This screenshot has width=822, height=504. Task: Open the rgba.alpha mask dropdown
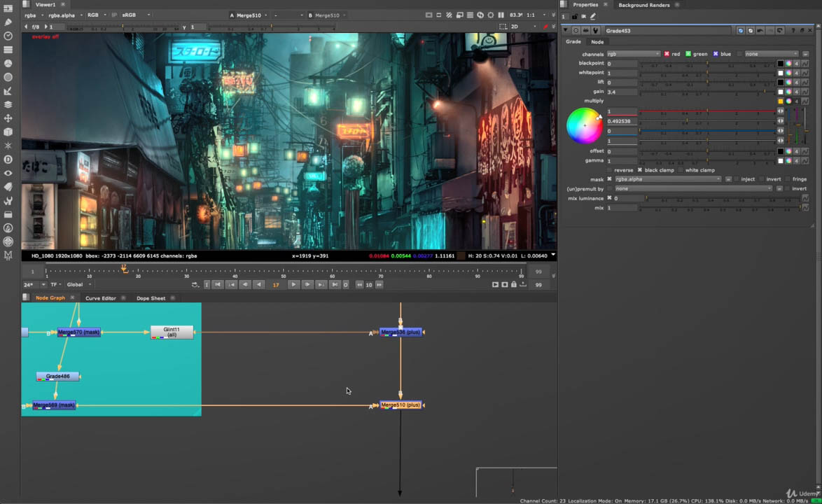tap(668, 179)
